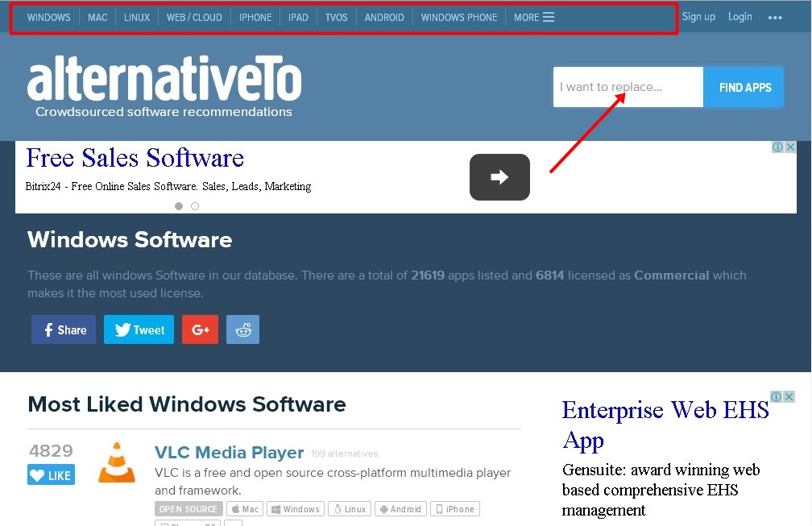Click the 'Commercial' license text
Viewport: 812px width, 526px height.
click(x=672, y=275)
